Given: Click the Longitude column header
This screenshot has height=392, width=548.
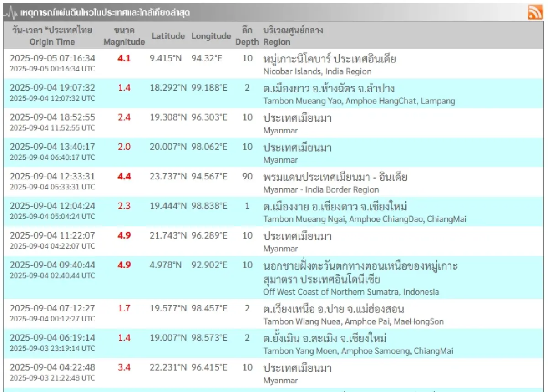Looking at the screenshot, I should coord(211,36).
